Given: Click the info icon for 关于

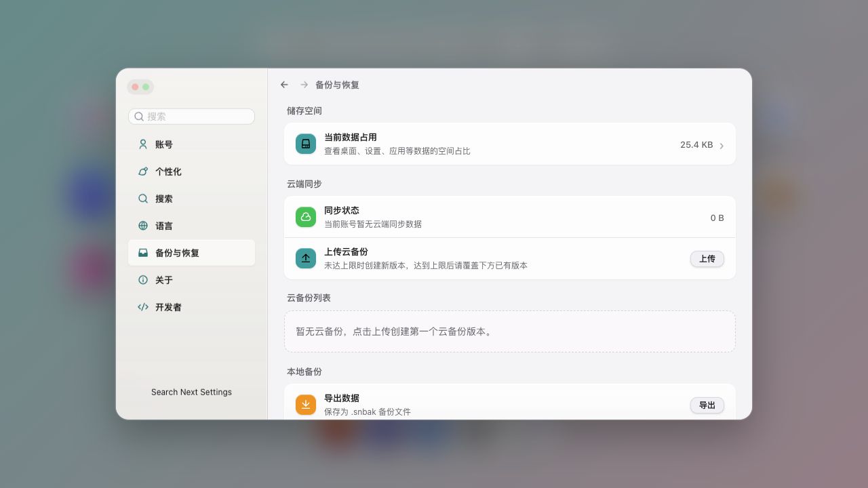Looking at the screenshot, I should tap(143, 280).
